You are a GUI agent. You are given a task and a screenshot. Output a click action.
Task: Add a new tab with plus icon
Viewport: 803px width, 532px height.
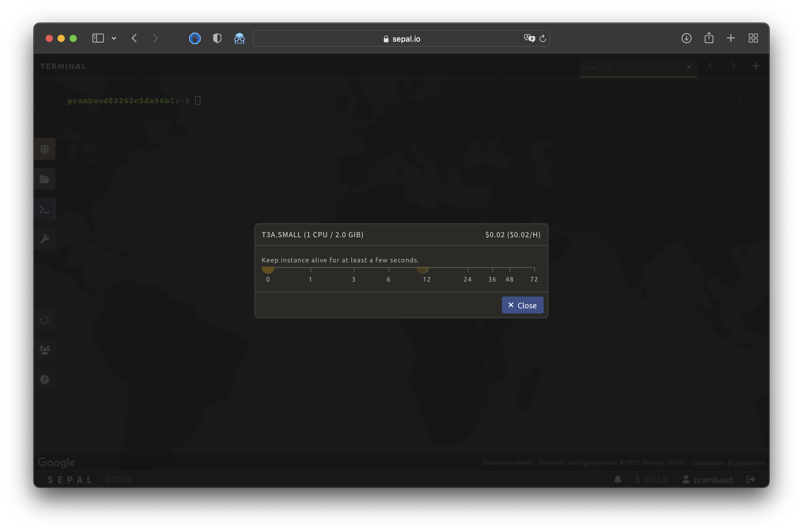(x=756, y=66)
